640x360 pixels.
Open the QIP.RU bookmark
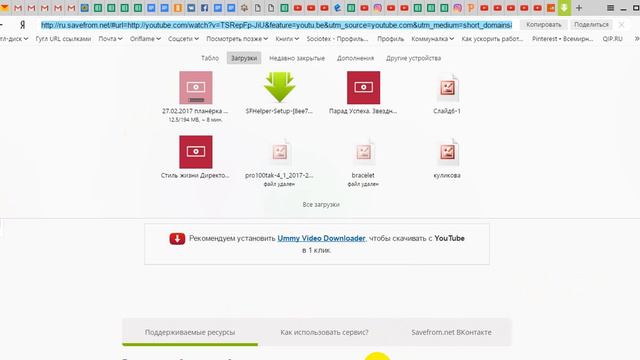pyautogui.click(x=612, y=39)
